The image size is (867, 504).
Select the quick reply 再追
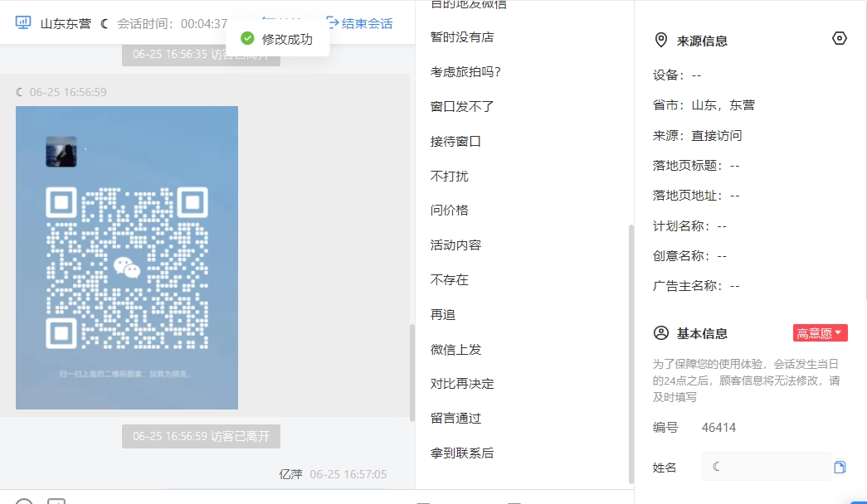point(443,315)
